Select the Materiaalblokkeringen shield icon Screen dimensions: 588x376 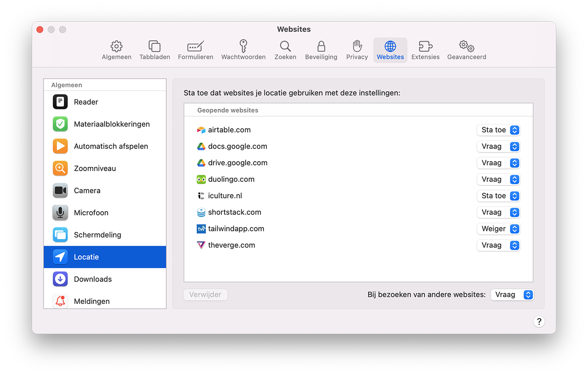[x=60, y=124]
